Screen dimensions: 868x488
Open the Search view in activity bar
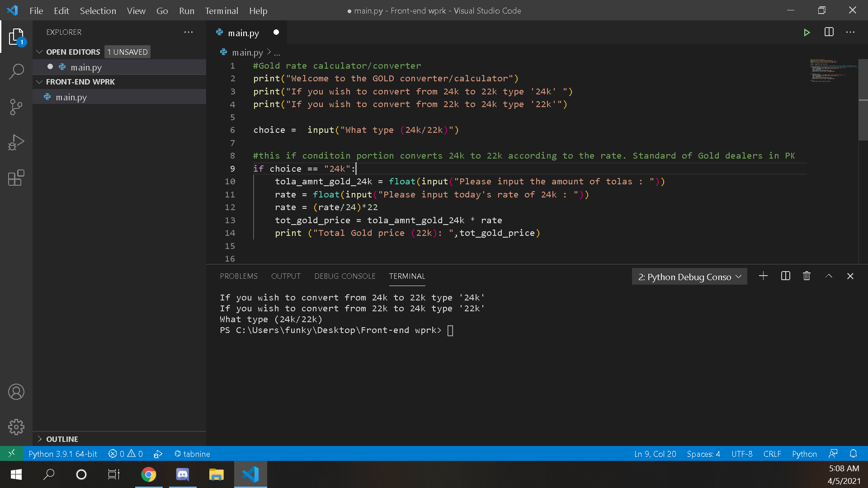[16, 71]
